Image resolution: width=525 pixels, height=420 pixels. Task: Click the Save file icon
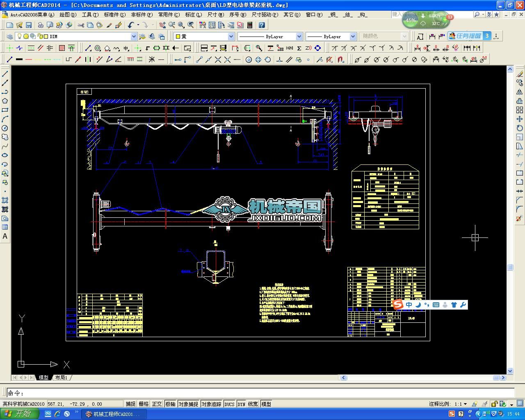[28, 25]
